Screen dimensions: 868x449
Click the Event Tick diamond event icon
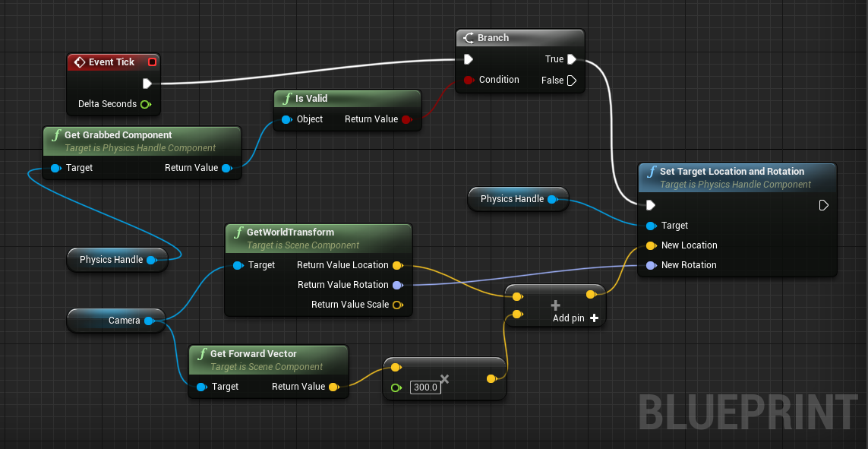click(x=81, y=62)
